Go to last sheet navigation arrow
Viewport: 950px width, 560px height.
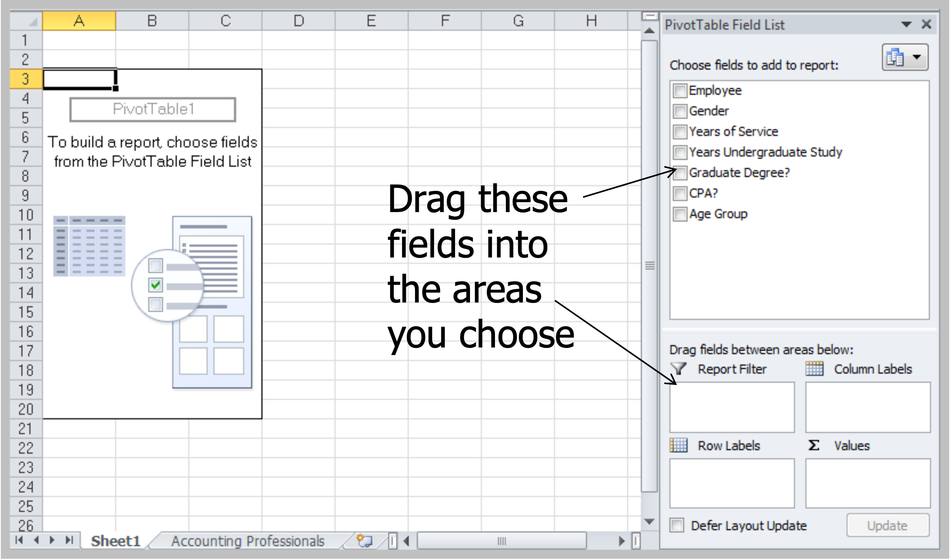[x=69, y=540]
